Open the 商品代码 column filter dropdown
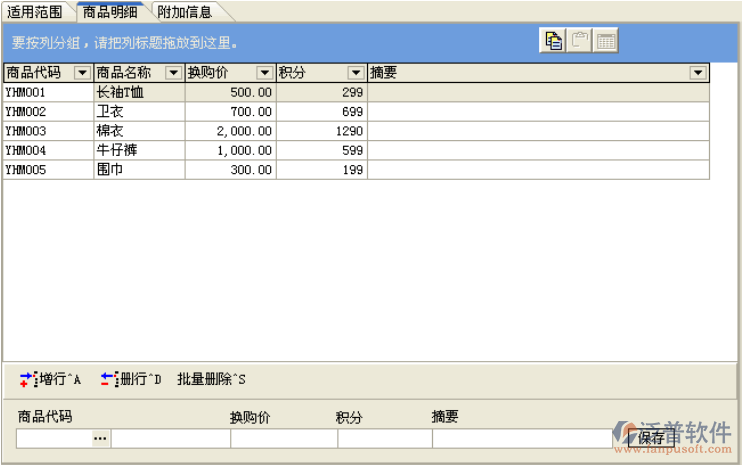The height and width of the screenshot is (465, 742). (82, 73)
